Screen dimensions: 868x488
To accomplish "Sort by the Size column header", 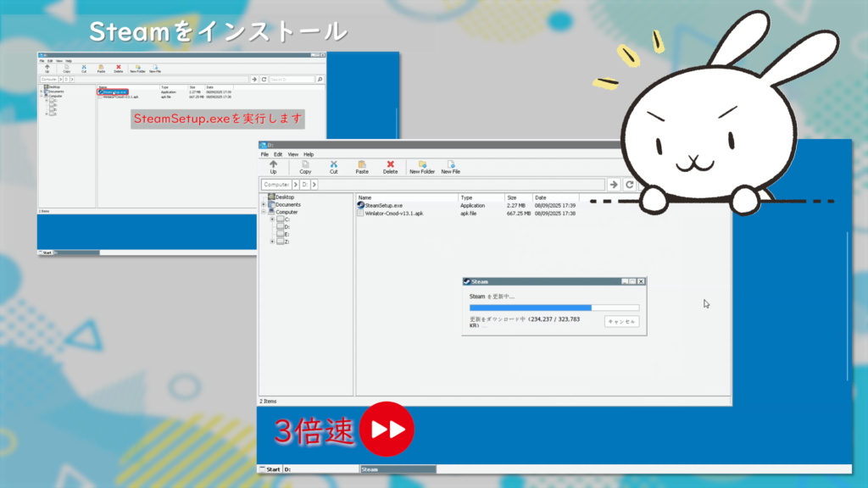I will (x=518, y=197).
